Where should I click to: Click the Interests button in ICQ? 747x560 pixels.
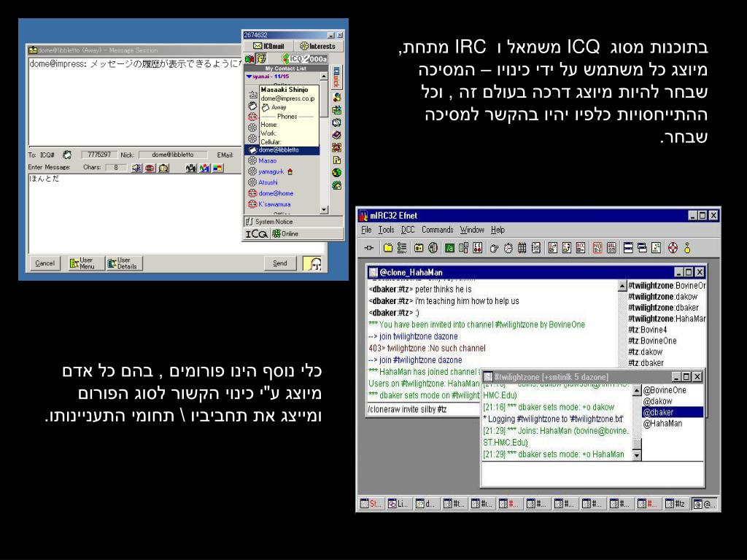317,46
